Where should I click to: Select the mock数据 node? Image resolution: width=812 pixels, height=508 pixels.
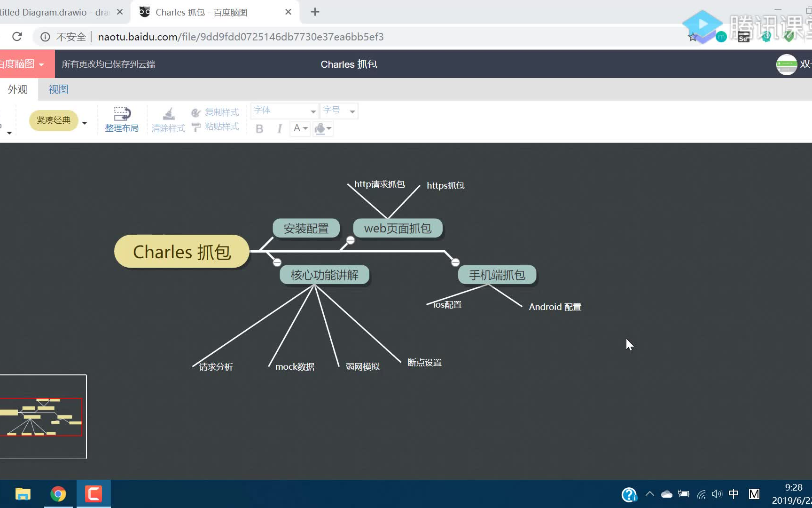pyautogui.click(x=295, y=367)
